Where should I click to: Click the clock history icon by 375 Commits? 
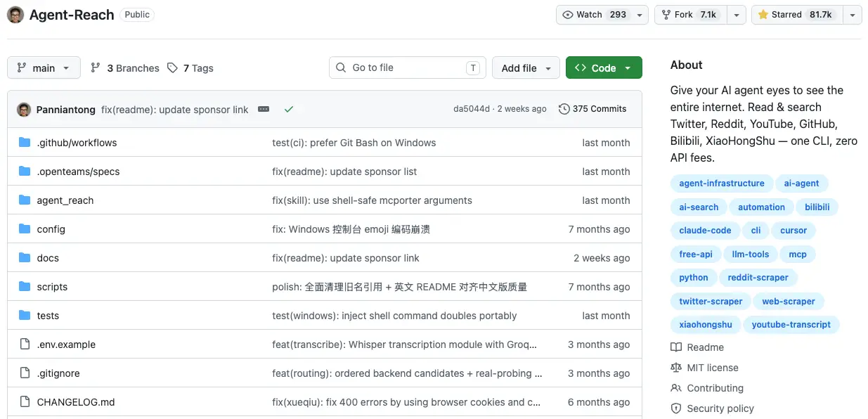click(564, 109)
